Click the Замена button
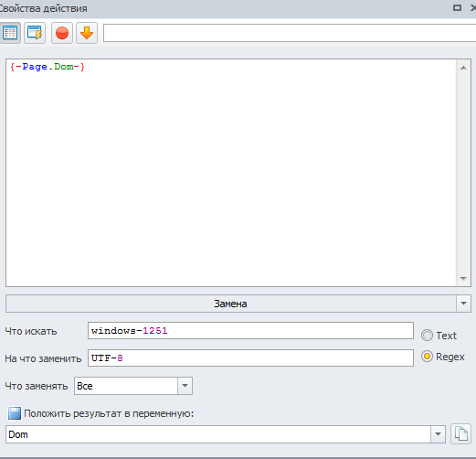476x459 pixels. click(x=231, y=304)
